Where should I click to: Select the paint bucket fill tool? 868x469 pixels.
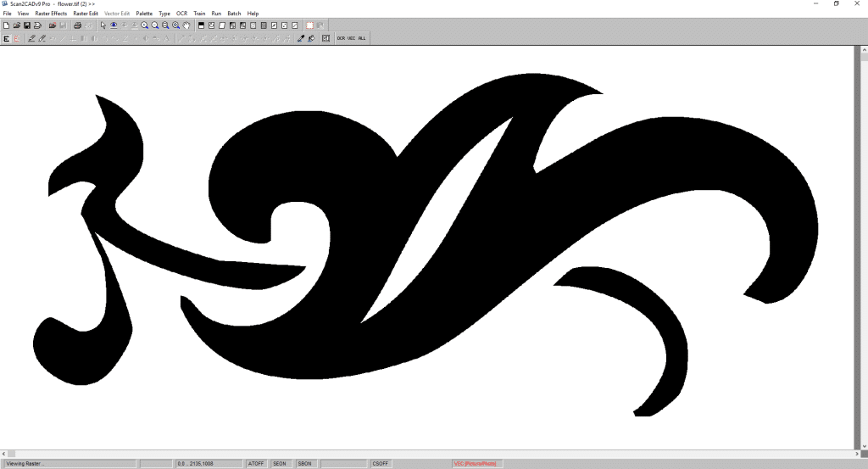[311, 39]
